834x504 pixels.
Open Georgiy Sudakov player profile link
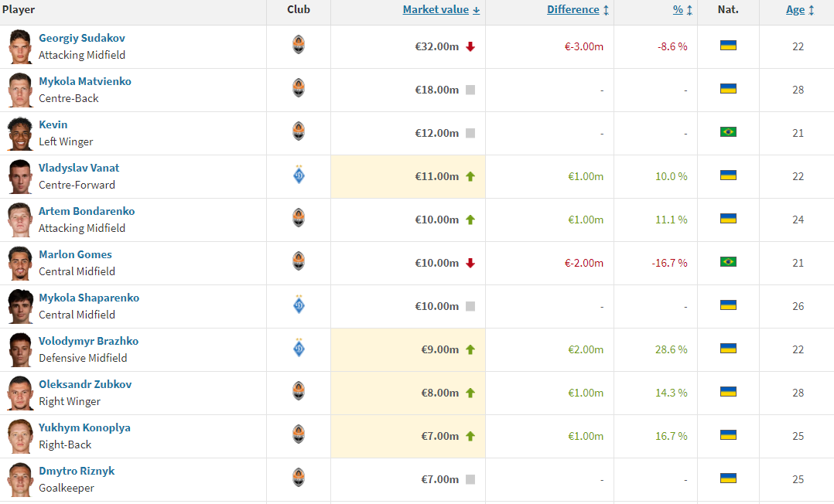pyautogui.click(x=82, y=38)
